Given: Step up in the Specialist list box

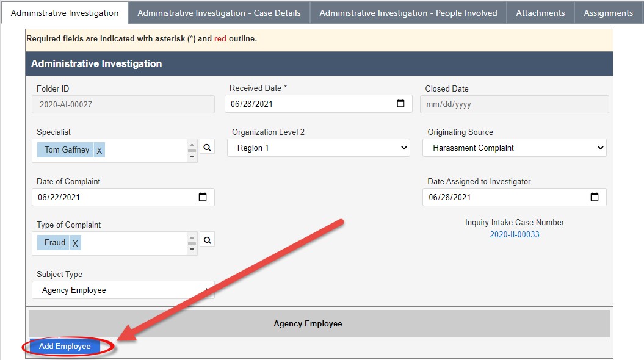Looking at the screenshot, I should [192, 145].
